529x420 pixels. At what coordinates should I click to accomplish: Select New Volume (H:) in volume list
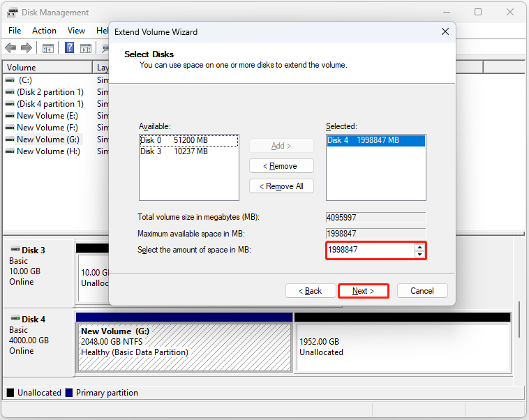[x=48, y=151]
